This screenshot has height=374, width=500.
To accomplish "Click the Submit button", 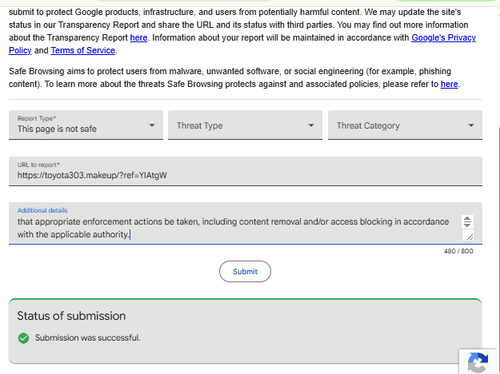I will point(245,271).
